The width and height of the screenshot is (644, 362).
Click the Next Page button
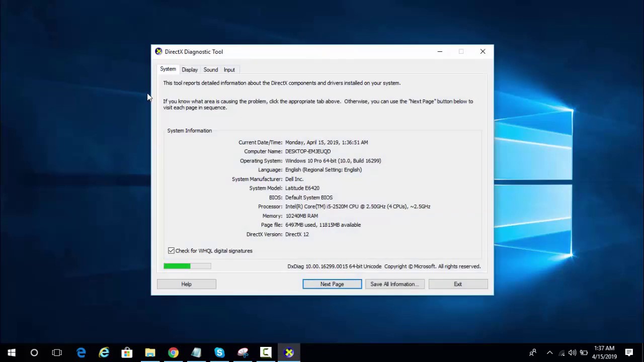click(x=332, y=284)
